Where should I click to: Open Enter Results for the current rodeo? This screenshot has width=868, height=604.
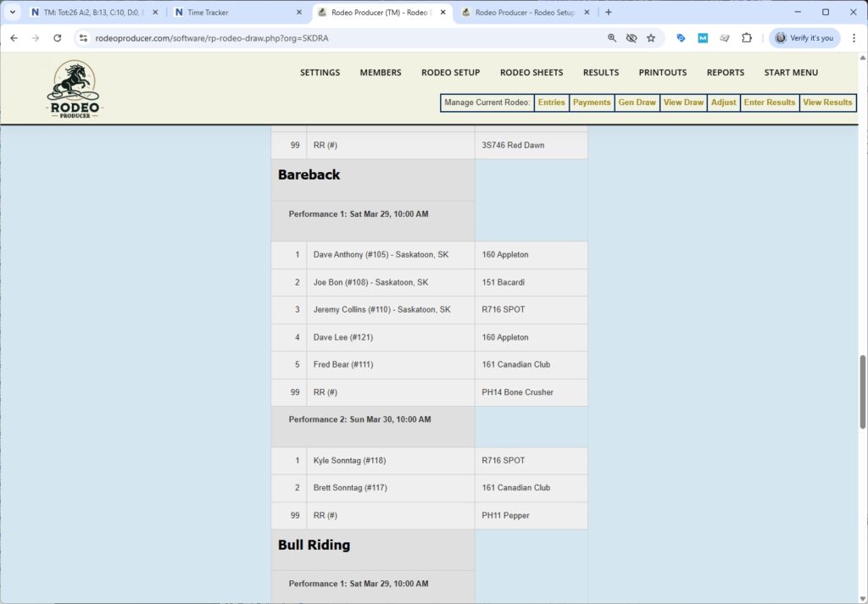pos(769,102)
